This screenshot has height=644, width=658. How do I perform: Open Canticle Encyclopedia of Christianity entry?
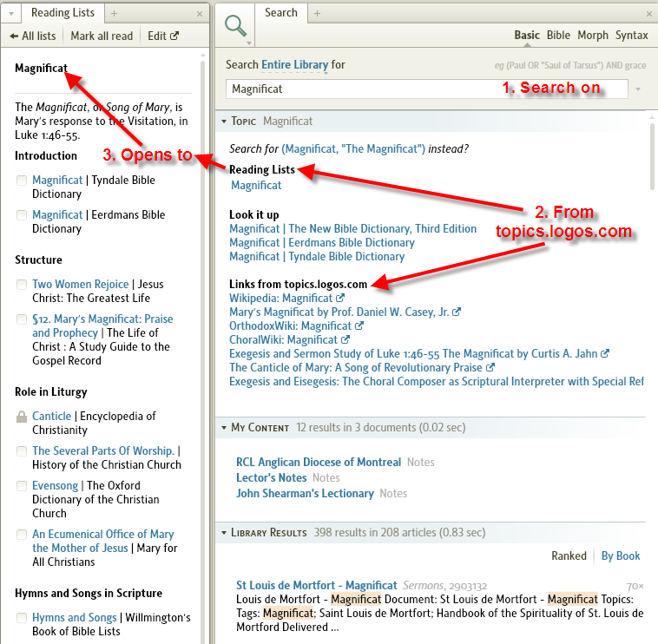pos(51,417)
